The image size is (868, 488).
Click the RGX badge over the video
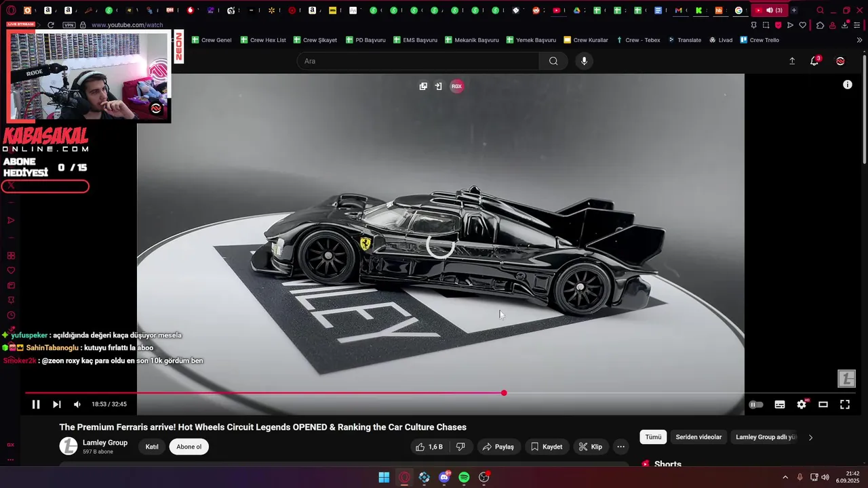click(x=457, y=86)
